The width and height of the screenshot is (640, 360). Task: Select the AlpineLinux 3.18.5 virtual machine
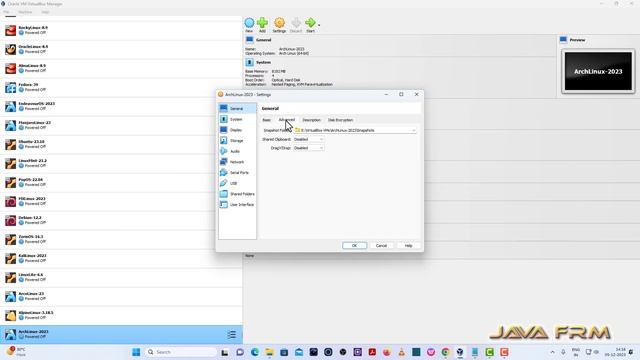(x=121, y=315)
